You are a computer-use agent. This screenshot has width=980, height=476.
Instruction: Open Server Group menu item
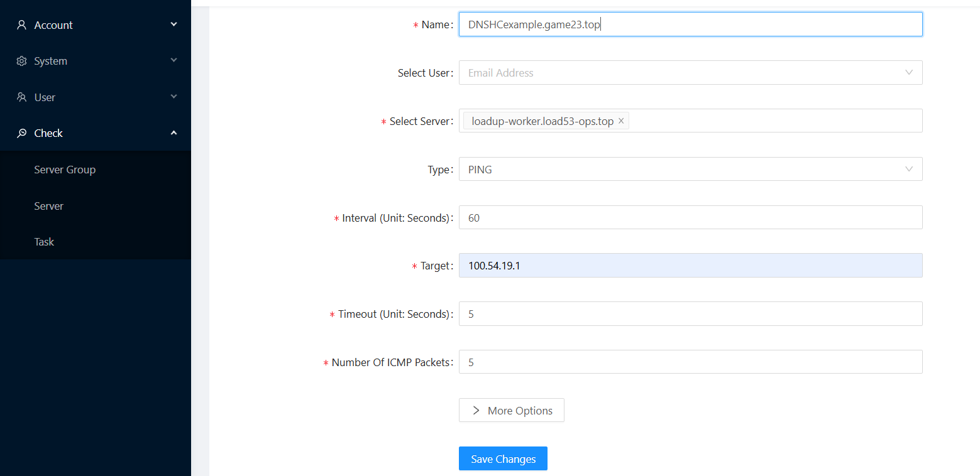pos(65,170)
